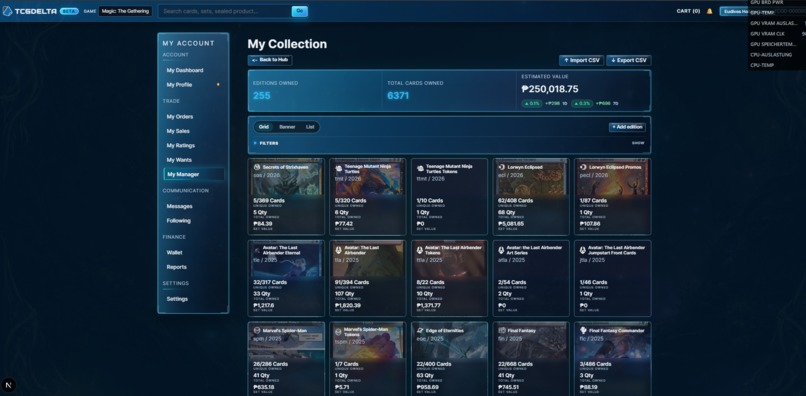Select My Manager in sidebar

point(194,174)
